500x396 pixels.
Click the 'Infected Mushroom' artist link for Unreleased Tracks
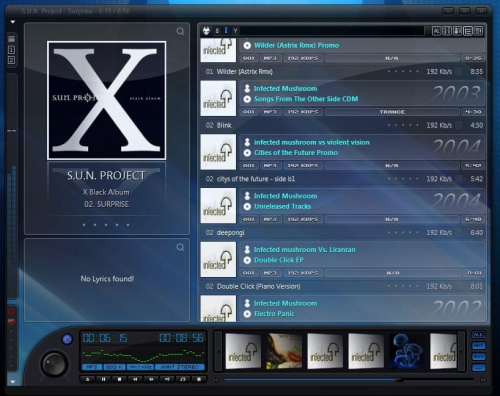pyautogui.click(x=285, y=196)
